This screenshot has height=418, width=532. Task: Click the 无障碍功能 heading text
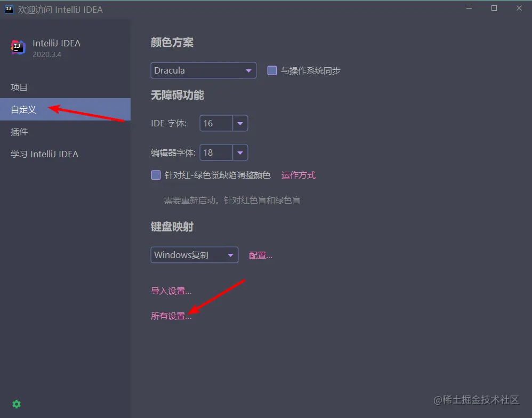click(x=177, y=95)
